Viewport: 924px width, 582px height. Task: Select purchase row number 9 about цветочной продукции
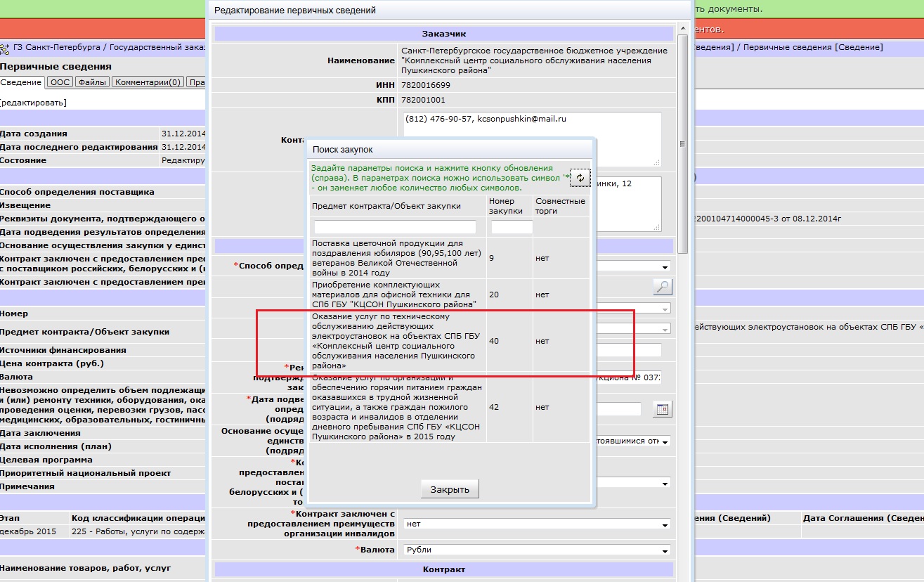pyautogui.click(x=450, y=258)
